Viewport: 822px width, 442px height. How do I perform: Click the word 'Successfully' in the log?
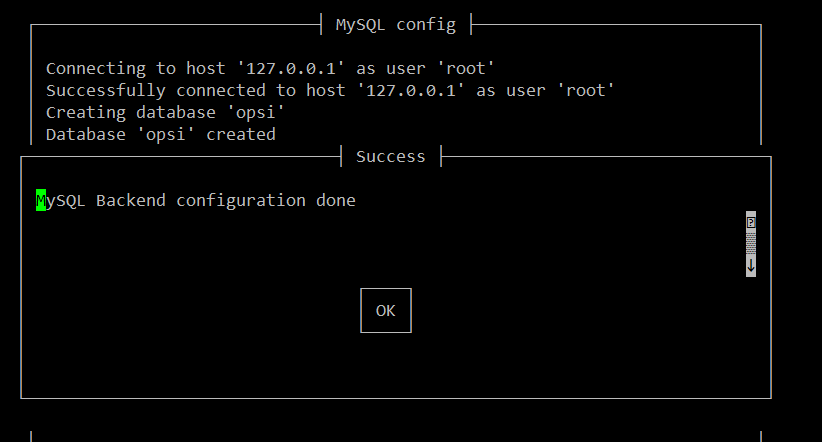(106, 90)
